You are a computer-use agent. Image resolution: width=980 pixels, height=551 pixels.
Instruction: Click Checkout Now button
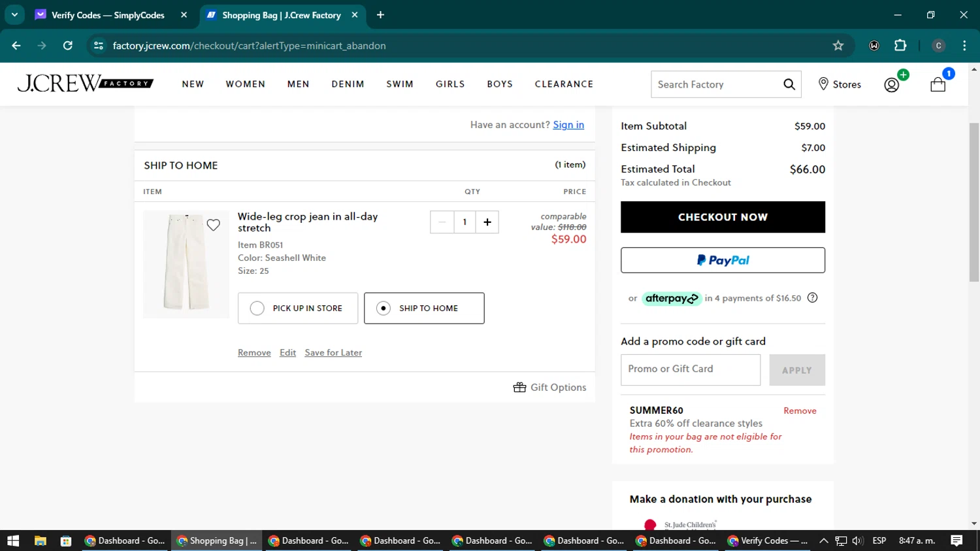[x=723, y=217]
